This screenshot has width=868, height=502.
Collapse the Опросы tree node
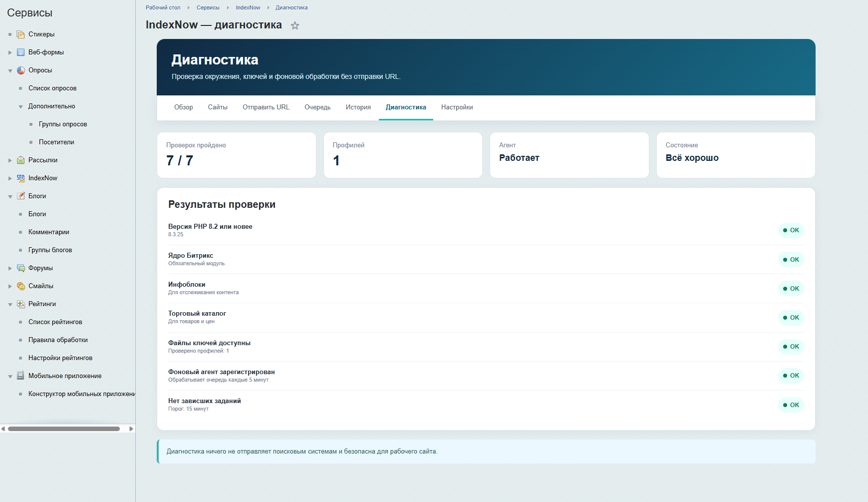pos(10,71)
